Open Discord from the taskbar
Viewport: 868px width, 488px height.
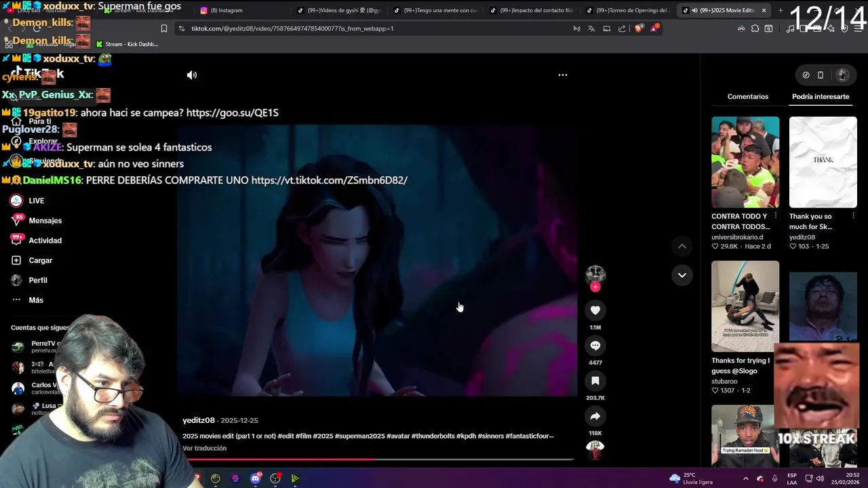tap(255, 479)
